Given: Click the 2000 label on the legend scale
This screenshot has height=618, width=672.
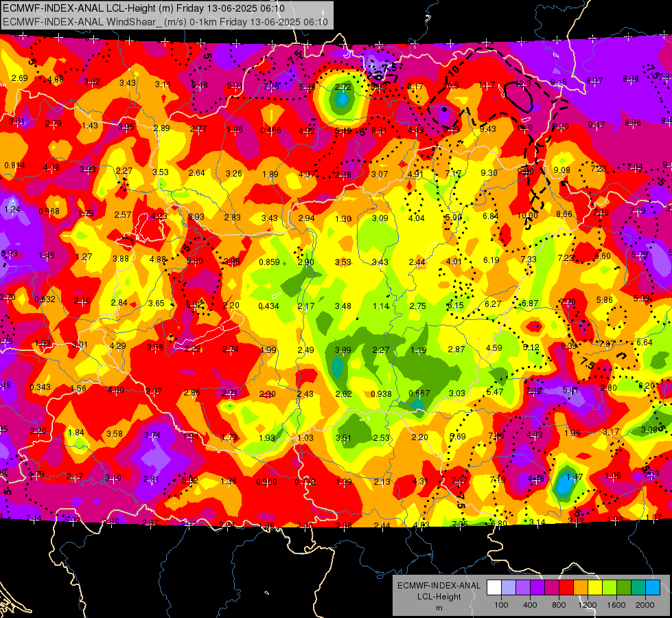Looking at the screenshot, I should pos(645,605).
